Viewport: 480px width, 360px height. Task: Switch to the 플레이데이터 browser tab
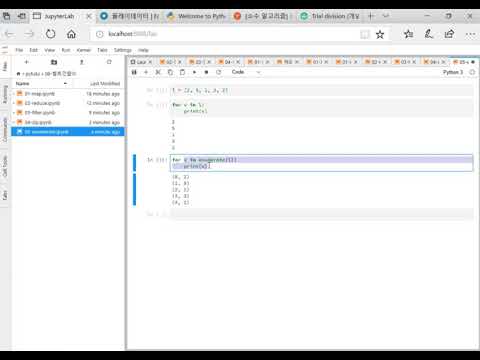(130, 16)
